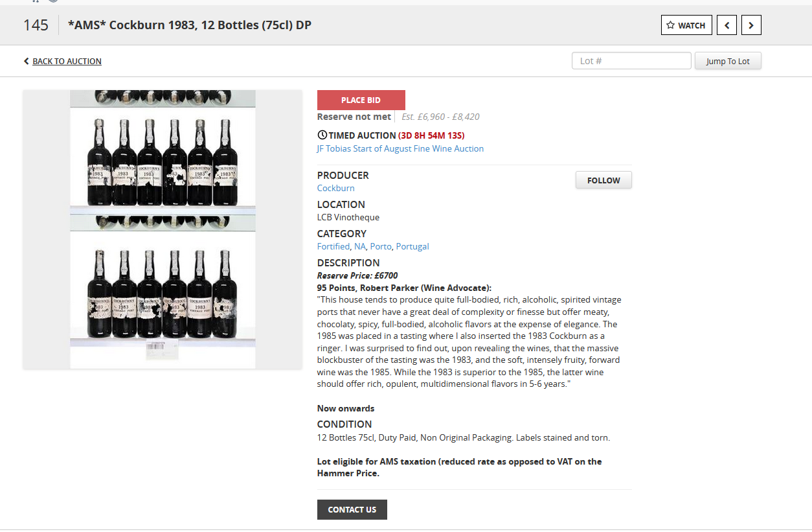Click the red auction countdown timer
The height and width of the screenshot is (532, 812).
[431, 135]
